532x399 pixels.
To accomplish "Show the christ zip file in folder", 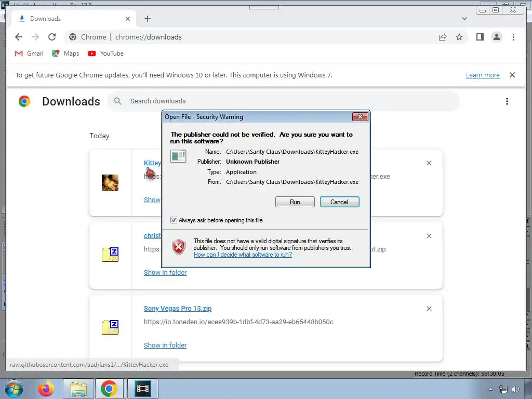I will click(x=165, y=272).
